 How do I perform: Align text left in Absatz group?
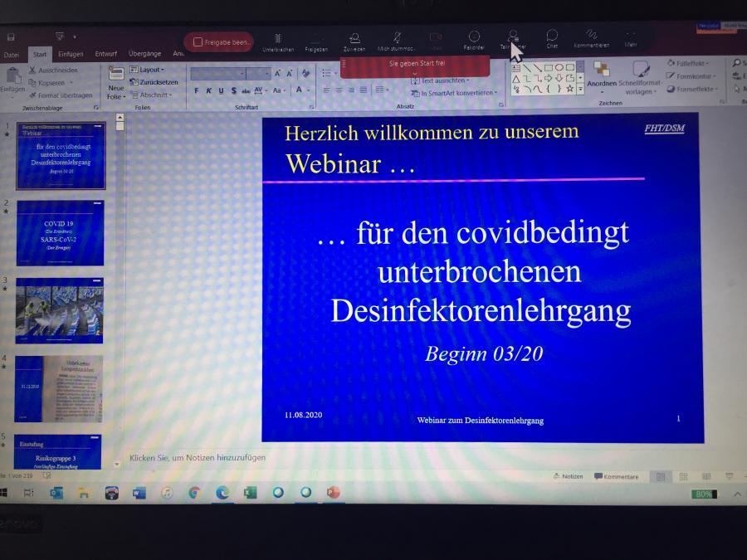(326, 90)
